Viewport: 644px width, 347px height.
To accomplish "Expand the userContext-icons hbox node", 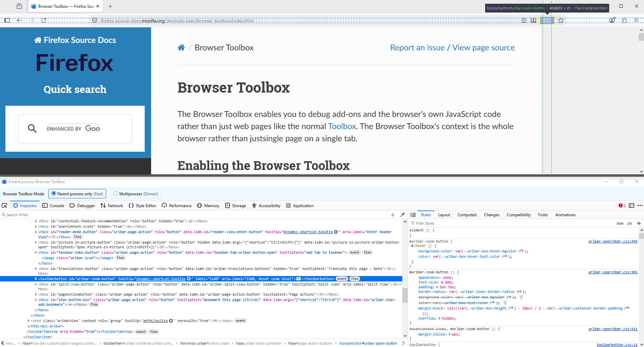I will click(x=36, y=226).
